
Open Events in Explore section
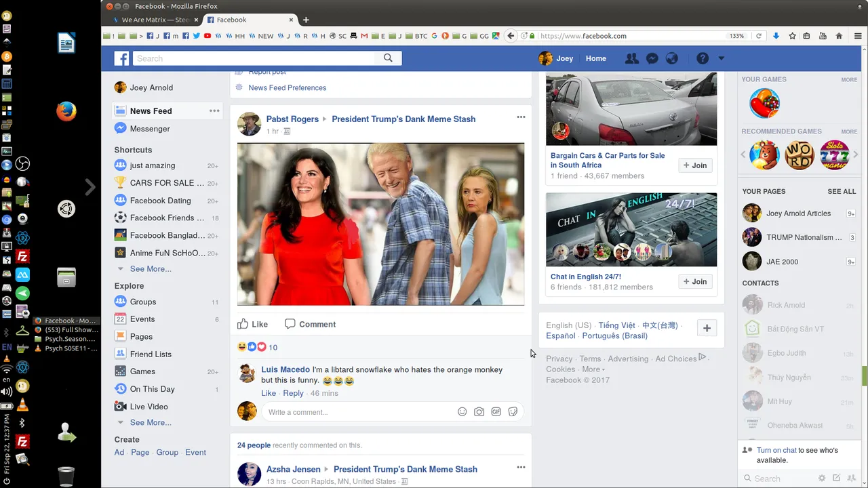coord(142,319)
